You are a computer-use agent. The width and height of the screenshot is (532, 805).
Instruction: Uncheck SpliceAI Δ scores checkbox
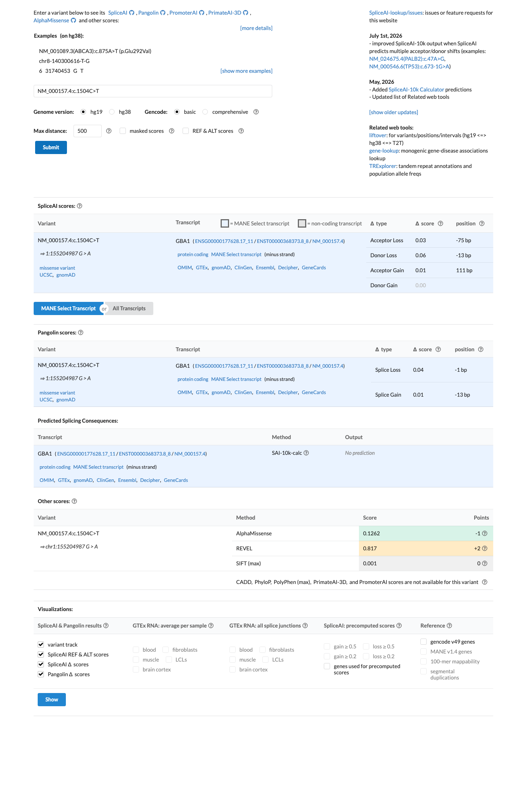click(41, 664)
